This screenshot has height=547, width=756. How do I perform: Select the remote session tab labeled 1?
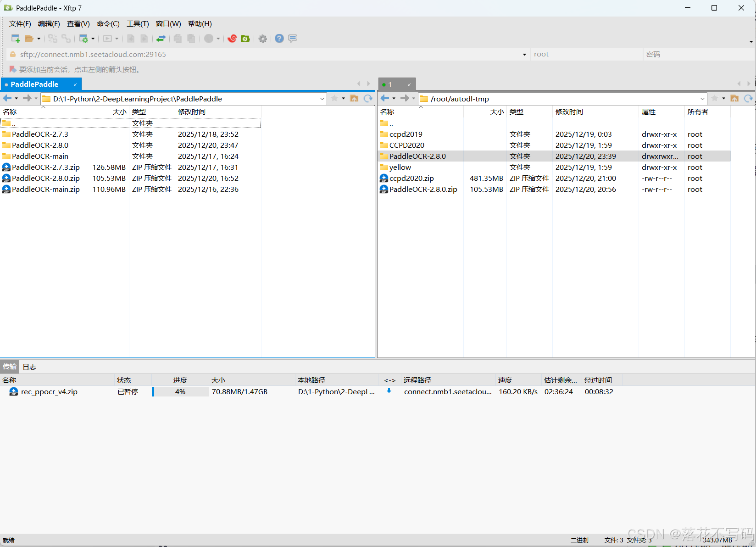[x=397, y=84]
